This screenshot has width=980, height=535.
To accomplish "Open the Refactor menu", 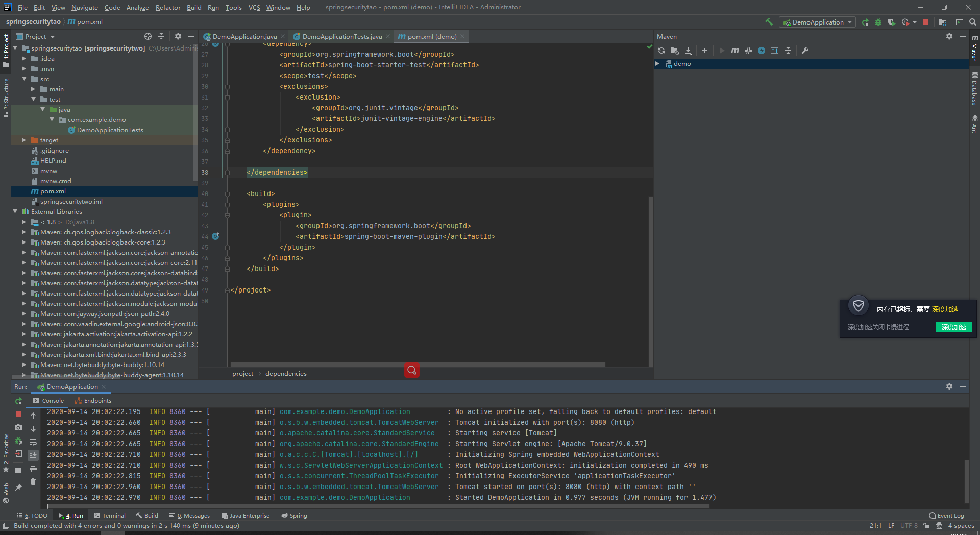I will click(168, 7).
